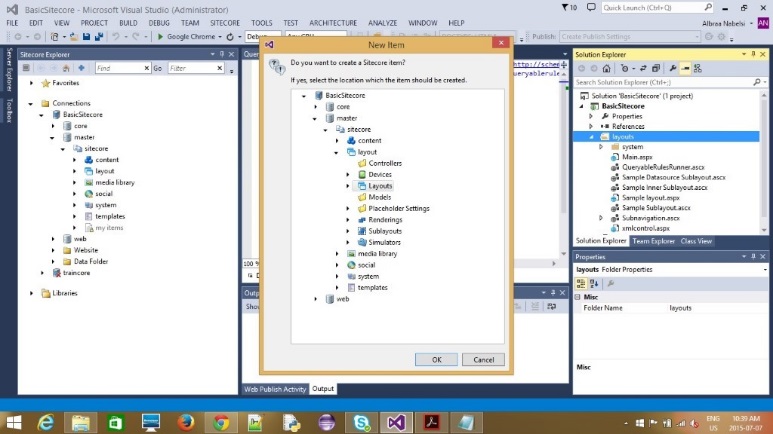Collapse Connections node in Sitecore Explorer
Viewport: 773px width, 434px height.
click(31, 104)
